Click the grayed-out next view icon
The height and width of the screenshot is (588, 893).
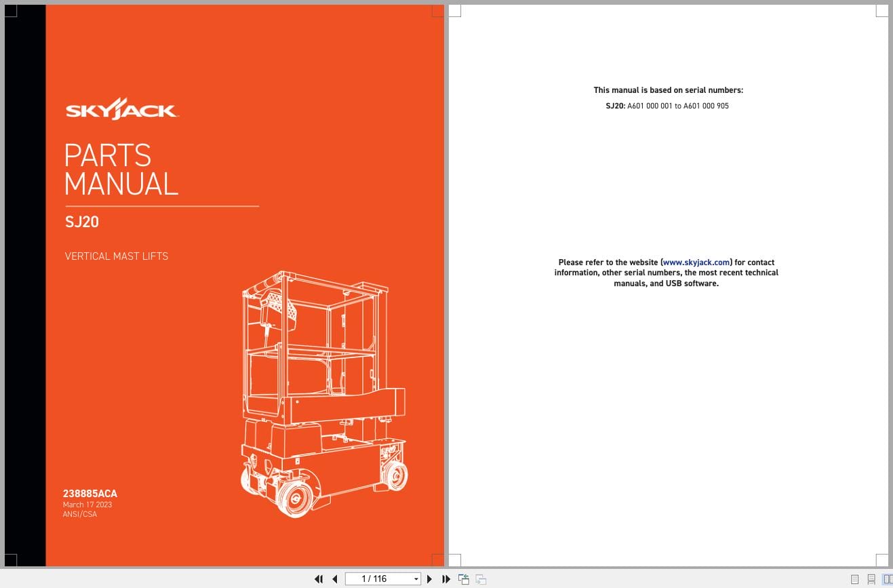(x=480, y=579)
